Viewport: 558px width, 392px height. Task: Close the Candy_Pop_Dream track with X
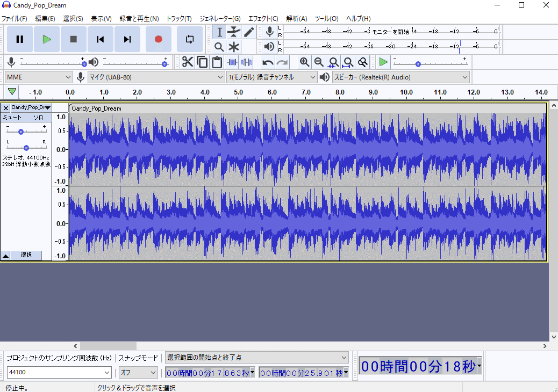coord(6,108)
